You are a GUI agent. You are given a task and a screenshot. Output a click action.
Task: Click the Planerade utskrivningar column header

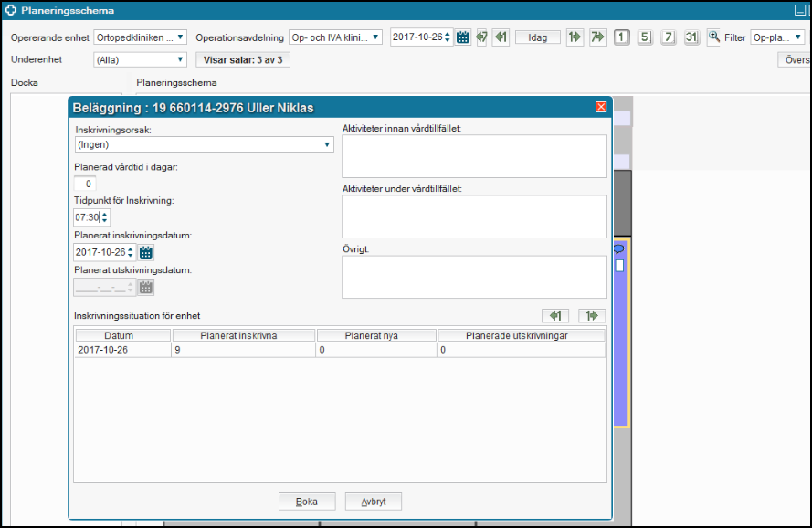[x=521, y=335]
